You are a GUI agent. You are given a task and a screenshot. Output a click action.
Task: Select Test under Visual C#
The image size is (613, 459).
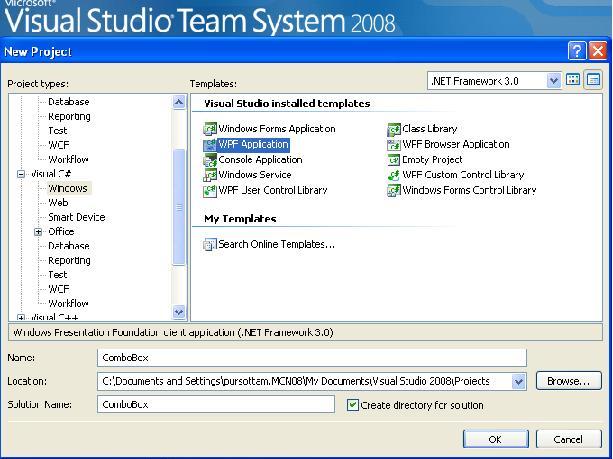(57, 275)
